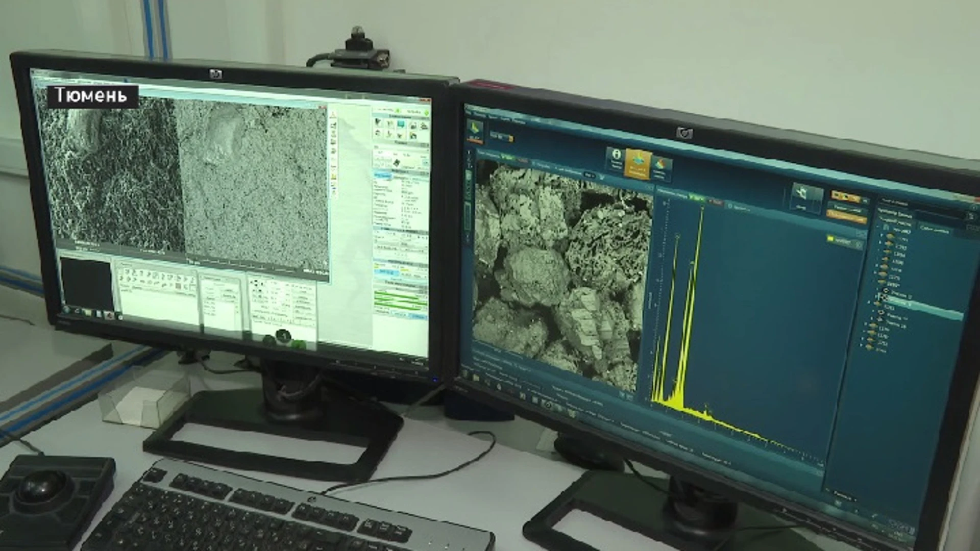This screenshot has width=980, height=551.
Task: Click the diamond-shaped icon in the left monitor's right panel
Action: click(396, 162)
